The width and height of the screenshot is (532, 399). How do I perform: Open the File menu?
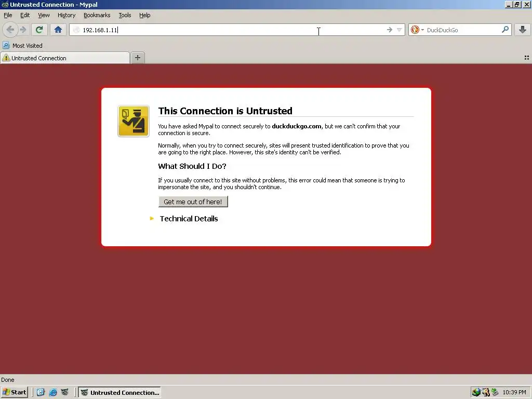click(x=8, y=15)
